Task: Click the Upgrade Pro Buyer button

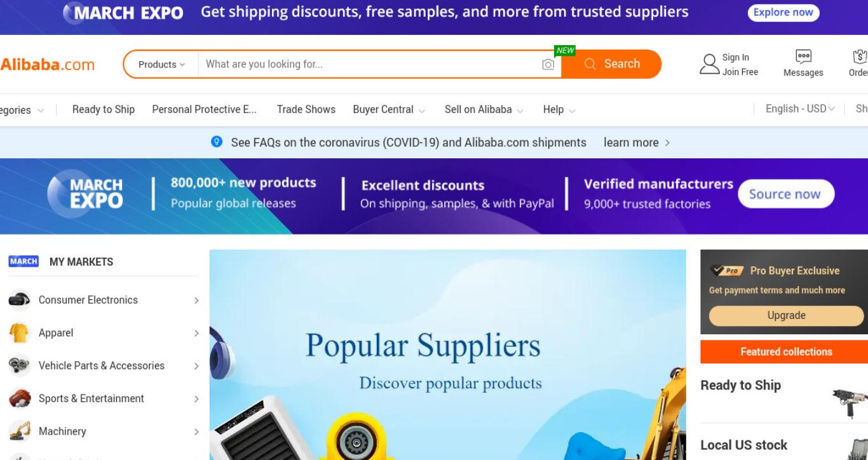Action: pos(787,316)
